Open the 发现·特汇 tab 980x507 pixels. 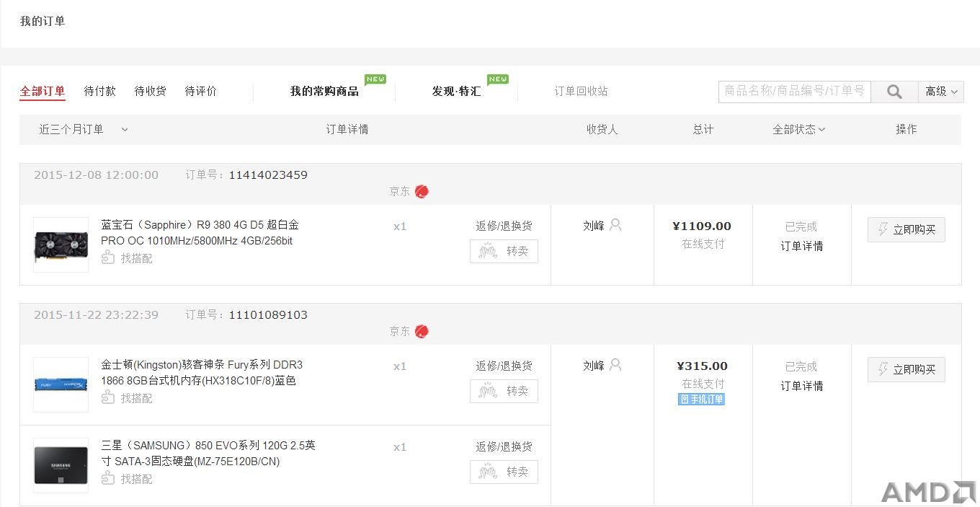tap(456, 92)
